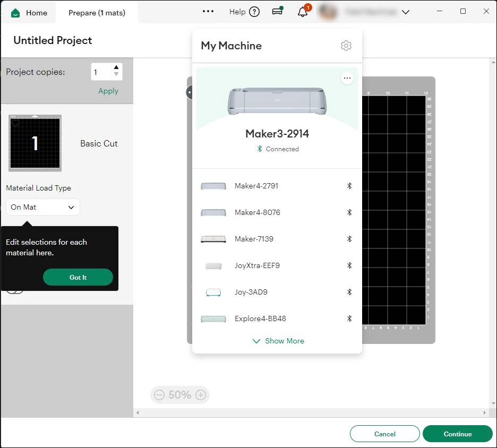This screenshot has width=497, height=448.
Task: Click Continue to proceed
Action: click(457, 434)
